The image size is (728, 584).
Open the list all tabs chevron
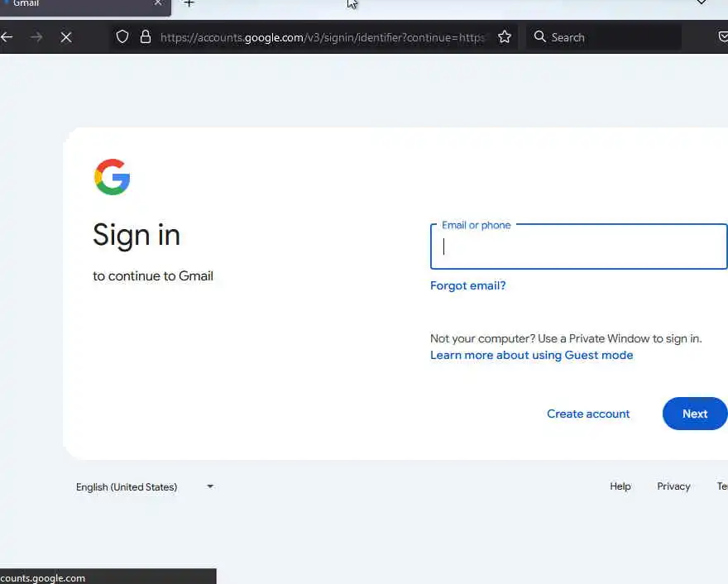701,2
